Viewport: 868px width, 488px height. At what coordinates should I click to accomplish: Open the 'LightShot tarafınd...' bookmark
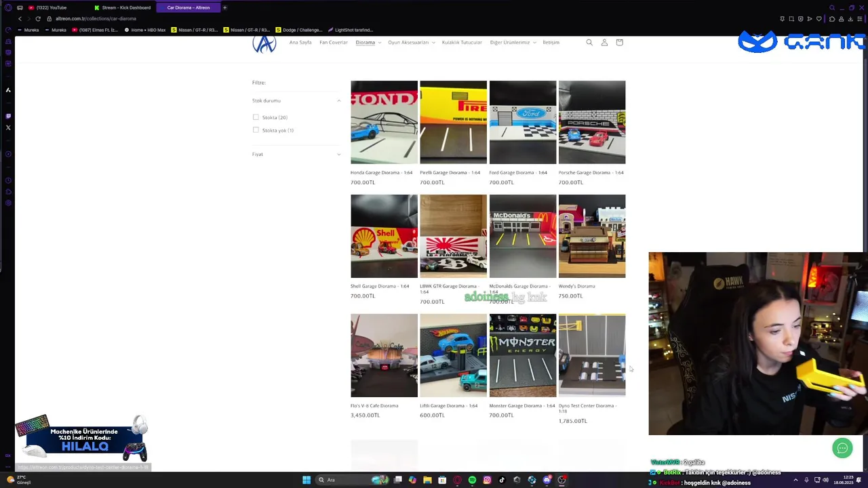(x=350, y=30)
